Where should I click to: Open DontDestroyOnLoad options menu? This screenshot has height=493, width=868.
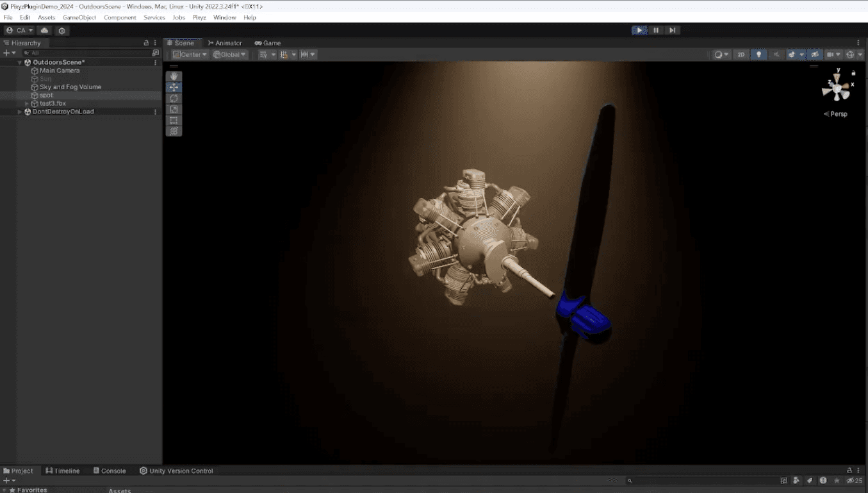[x=156, y=112]
